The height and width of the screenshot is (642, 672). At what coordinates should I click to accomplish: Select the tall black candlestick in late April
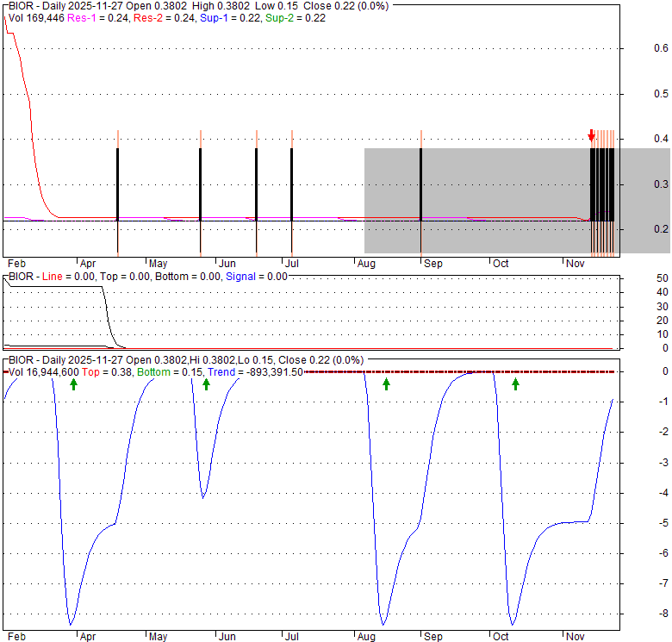pos(117,184)
